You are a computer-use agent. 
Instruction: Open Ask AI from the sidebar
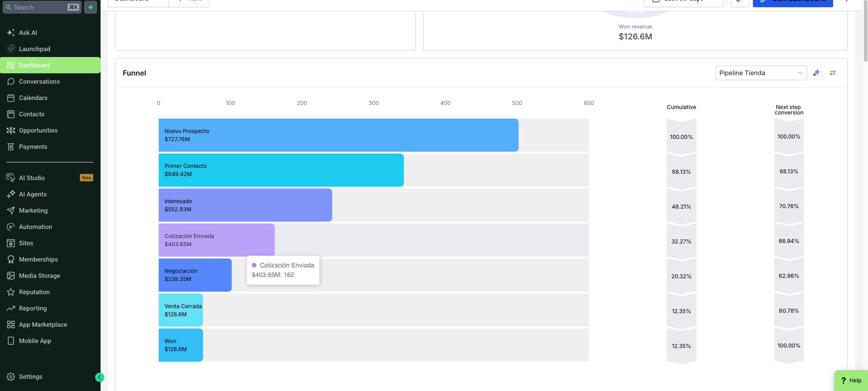[x=50, y=33]
